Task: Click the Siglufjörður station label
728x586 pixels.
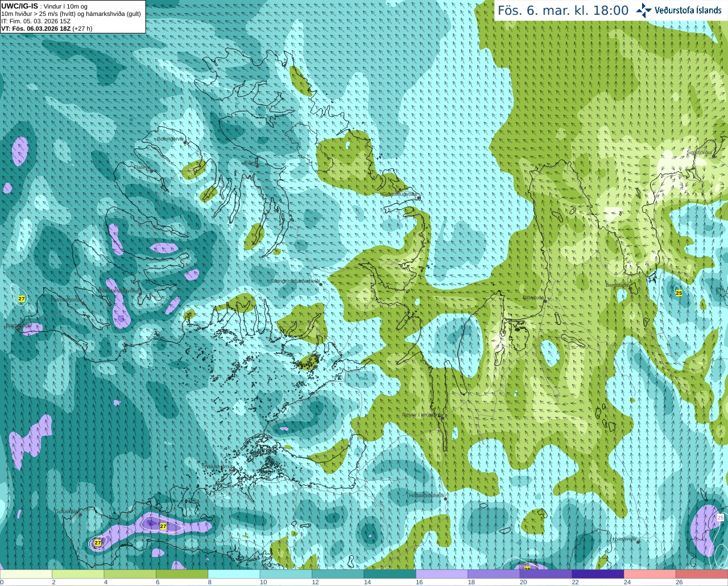Action: pyautogui.click(x=700, y=152)
